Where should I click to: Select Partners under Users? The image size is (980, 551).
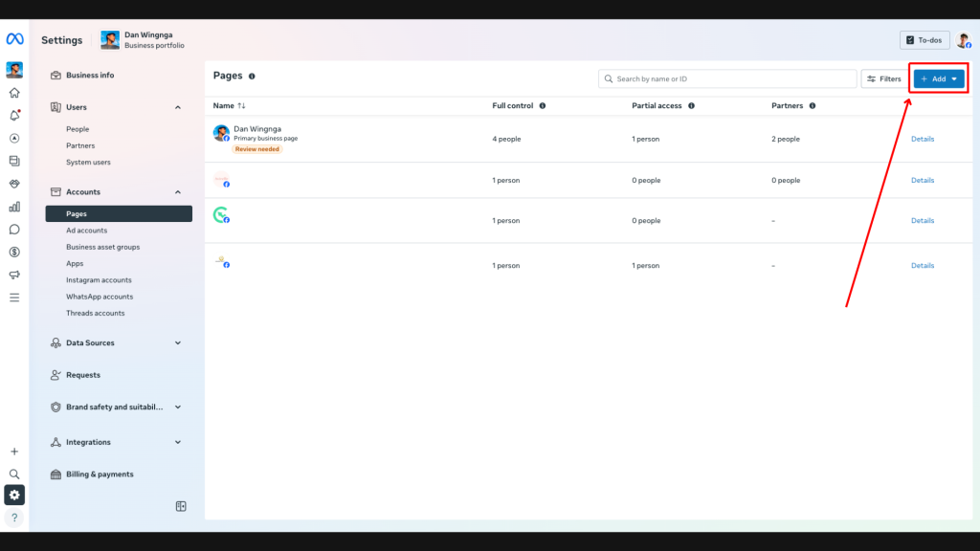[80, 145]
